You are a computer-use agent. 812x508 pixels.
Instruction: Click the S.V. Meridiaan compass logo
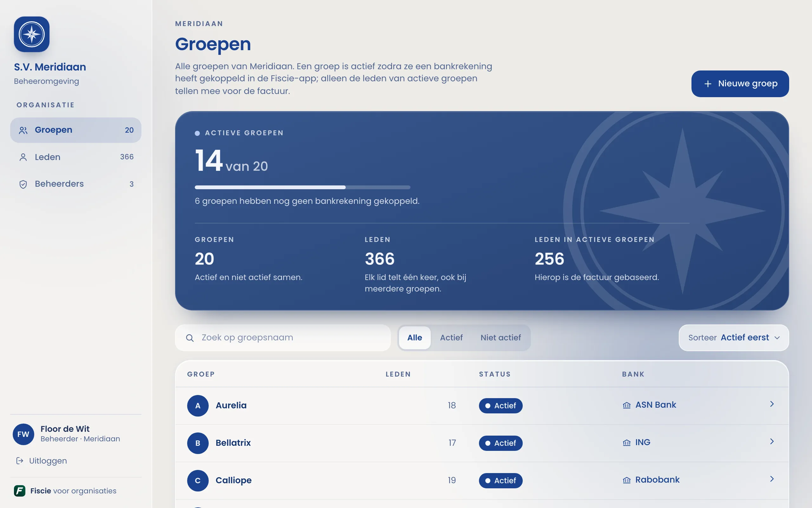(x=31, y=34)
